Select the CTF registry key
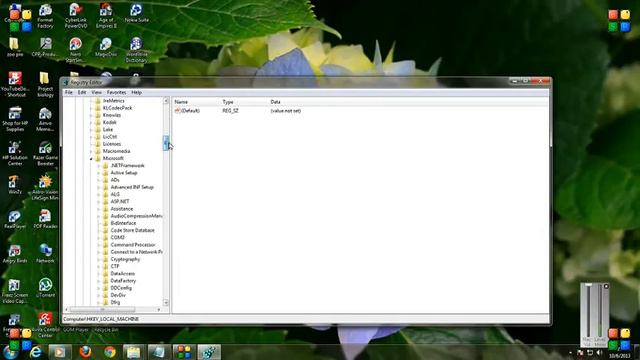The height and width of the screenshot is (360, 640). 115,266
